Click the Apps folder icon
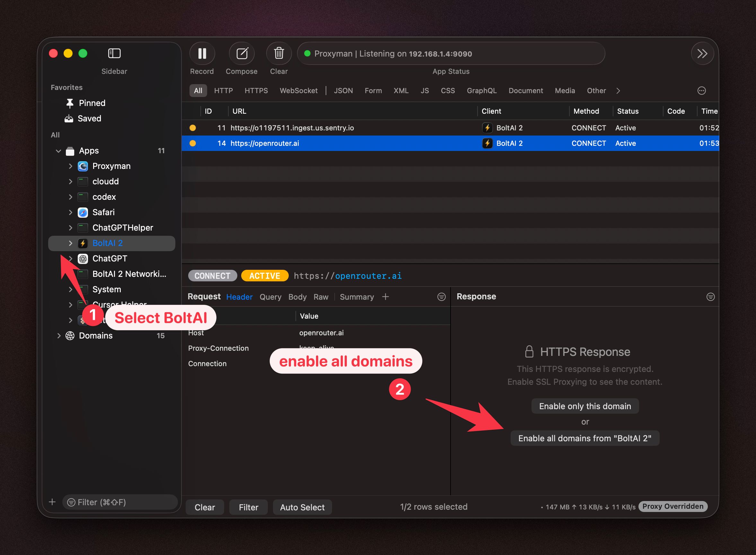Image resolution: width=756 pixels, height=555 pixels. point(70,151)
